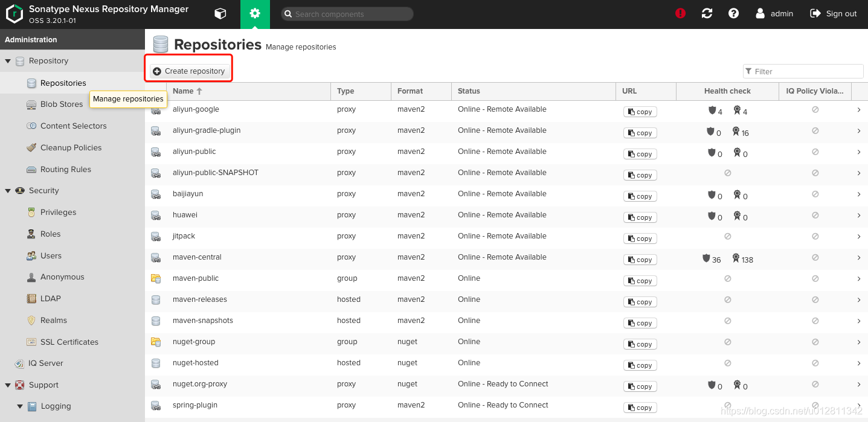Click the red system status alert icon
This screenshot has width=868, height=422.
click(x=681, y=13)
